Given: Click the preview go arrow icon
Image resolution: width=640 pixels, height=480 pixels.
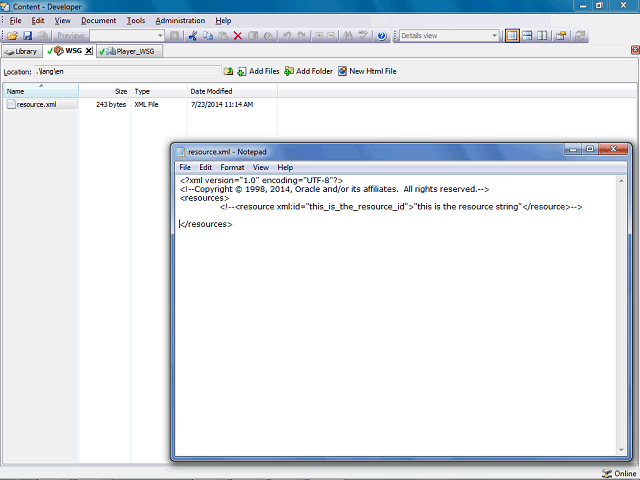Looking at the screenshot, I should click(x=174, y=36).
